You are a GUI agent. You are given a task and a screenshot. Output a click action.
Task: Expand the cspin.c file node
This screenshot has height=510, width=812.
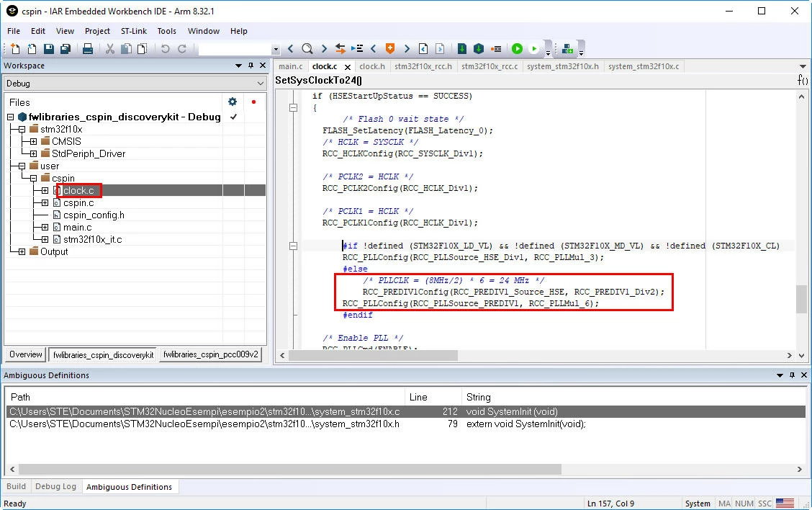click(45, 202)
